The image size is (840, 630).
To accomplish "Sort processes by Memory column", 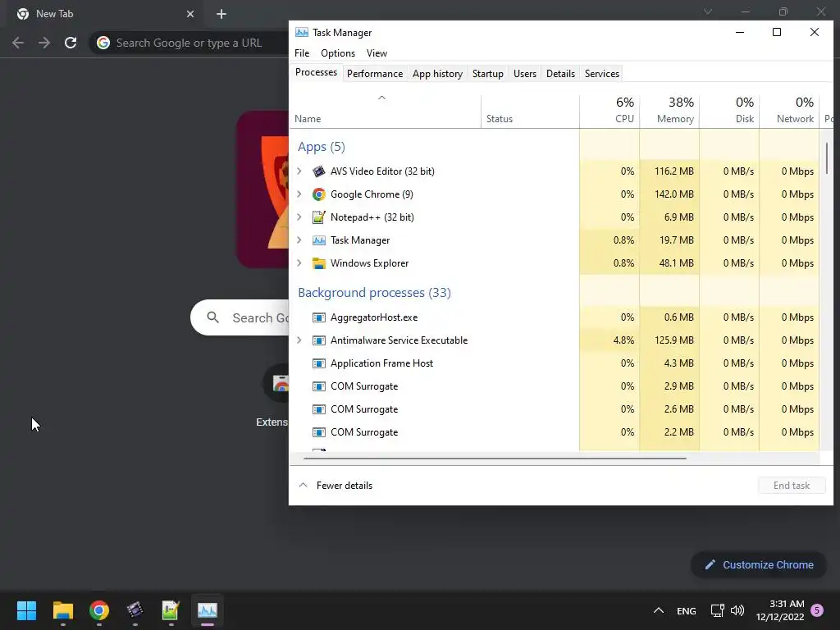I will click(x=669, y=111).
